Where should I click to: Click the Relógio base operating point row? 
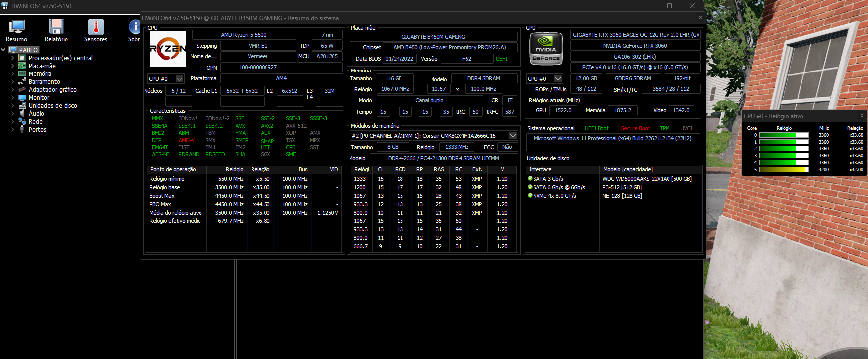(x=244, y=187)
